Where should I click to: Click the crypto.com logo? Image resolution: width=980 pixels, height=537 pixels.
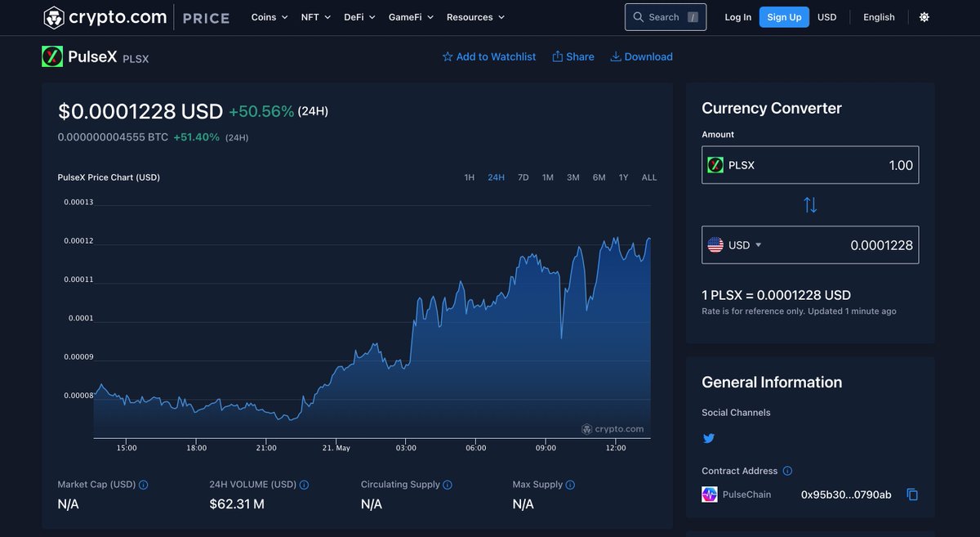(x=105, y=17)
